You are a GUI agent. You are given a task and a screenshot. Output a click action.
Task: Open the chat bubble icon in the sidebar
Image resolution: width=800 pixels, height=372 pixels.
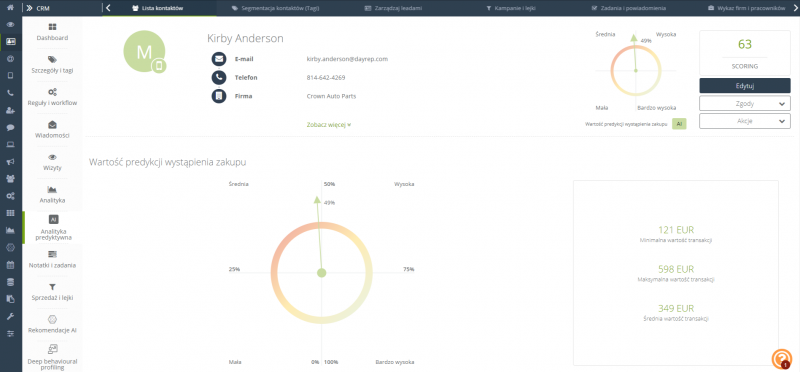(x=11, y=128)
